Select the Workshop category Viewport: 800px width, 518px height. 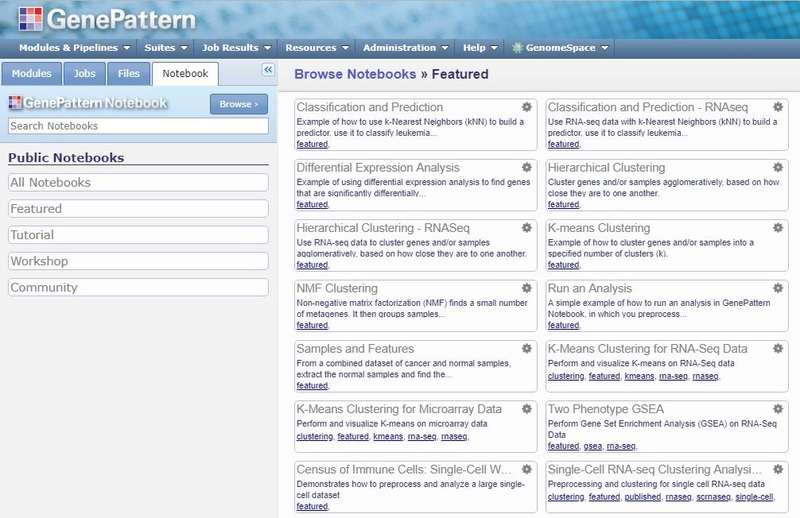138,261
